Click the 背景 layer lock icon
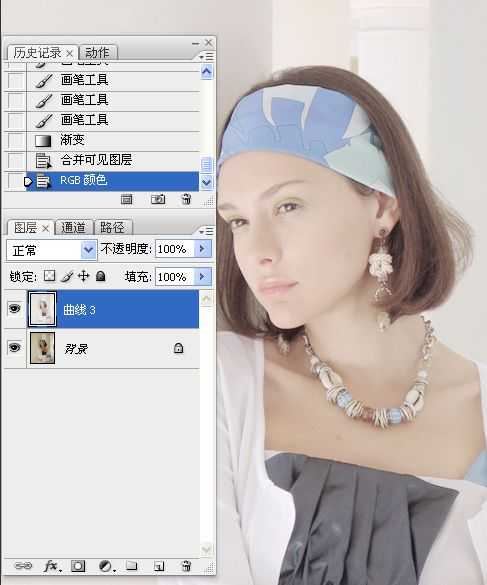The width and height of the screenshot is (487, 585). tap(178, 348)
